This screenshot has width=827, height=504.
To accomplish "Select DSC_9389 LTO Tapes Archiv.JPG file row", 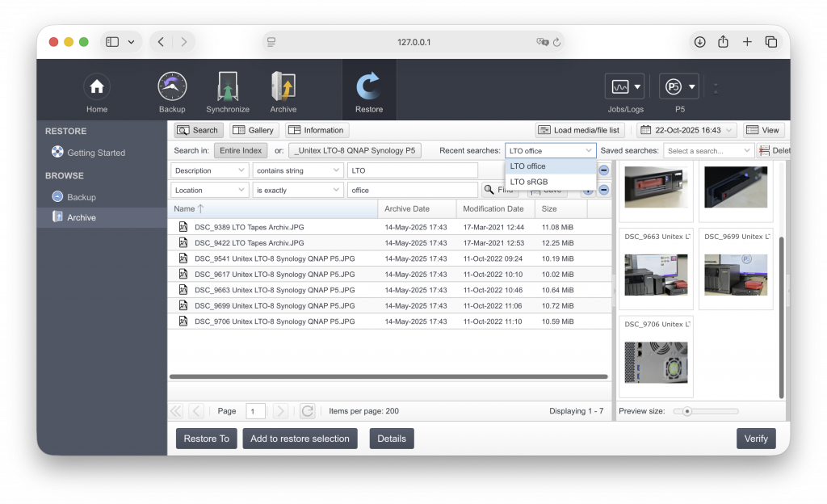I will 249,227.
